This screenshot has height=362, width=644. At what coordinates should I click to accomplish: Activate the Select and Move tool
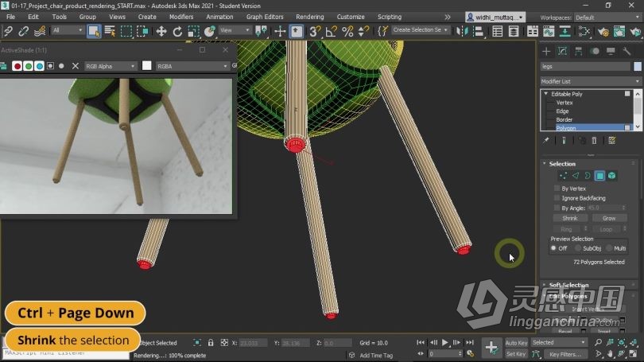click(161, 31)
